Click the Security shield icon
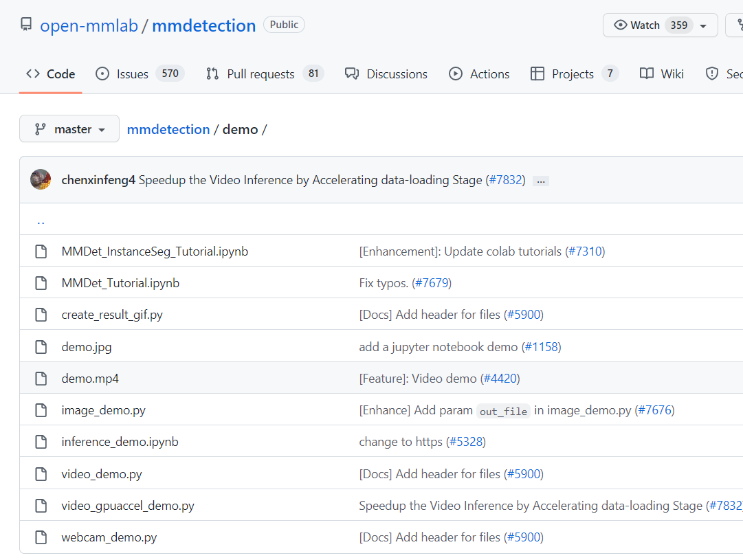Image resolution: width=743 pixels, height=560 pixels. pos(711,74)
